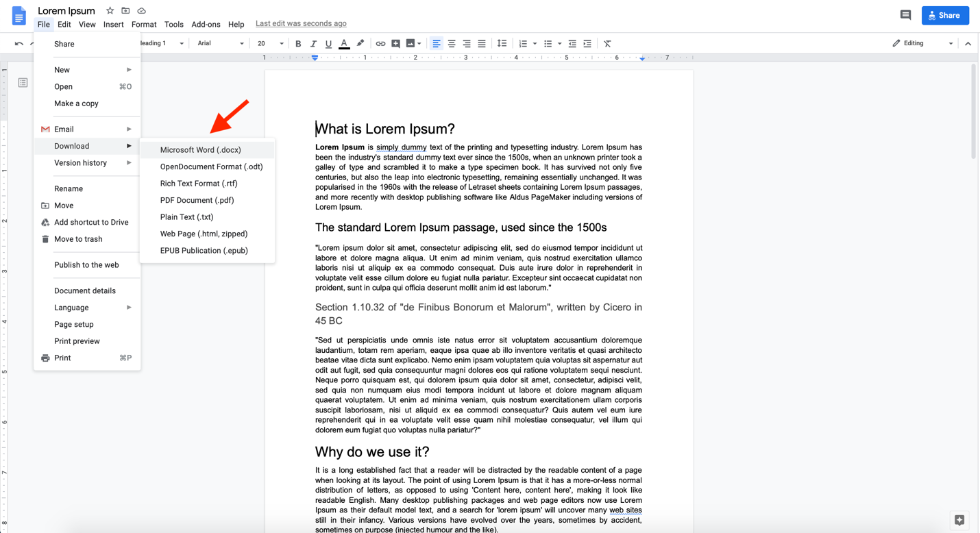The height and width of the screenshot is (533, 980).
Task: Open the Edit menu
Action: tap(64, 24)
